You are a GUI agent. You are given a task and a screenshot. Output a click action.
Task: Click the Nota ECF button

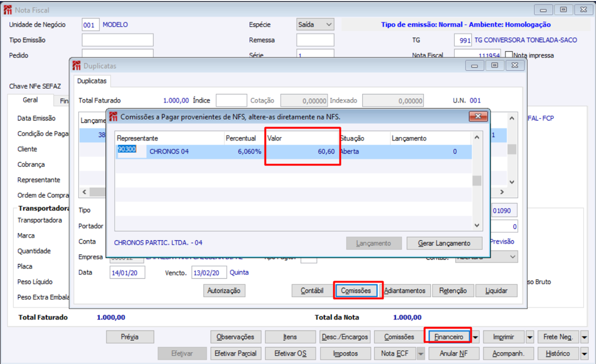coord(395,353)
